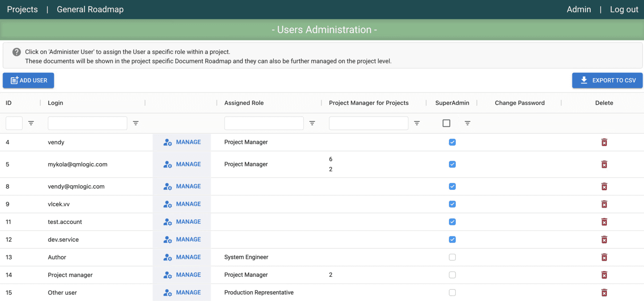Delete test.account with the trash icon

[x=604, y=222]
